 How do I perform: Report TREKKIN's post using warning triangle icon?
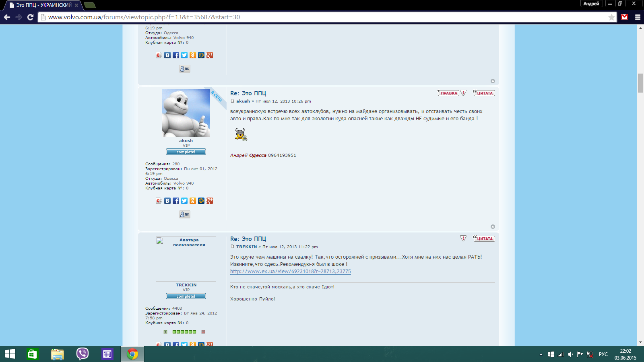click(x=463, y=239)
